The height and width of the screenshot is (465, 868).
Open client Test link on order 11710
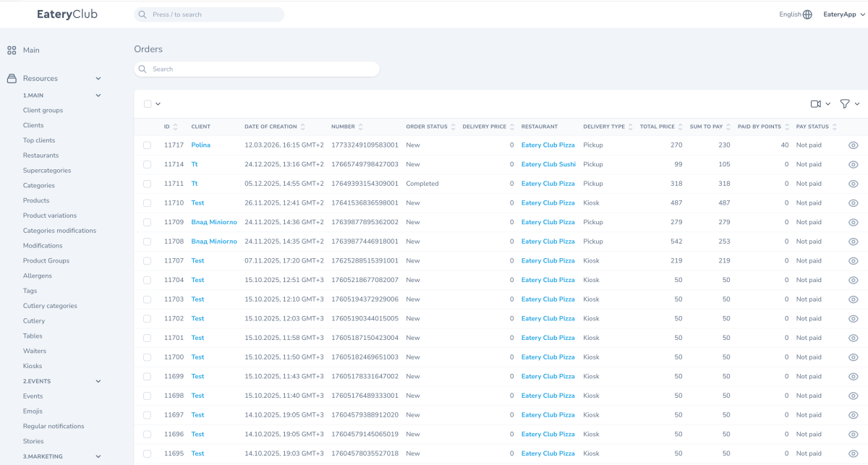click(197, 203)
